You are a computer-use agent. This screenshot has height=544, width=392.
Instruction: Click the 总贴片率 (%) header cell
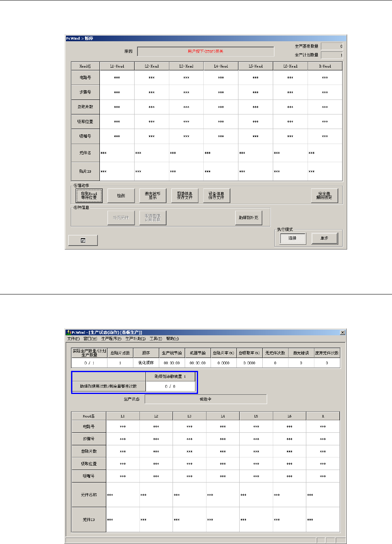pos(224,353)
